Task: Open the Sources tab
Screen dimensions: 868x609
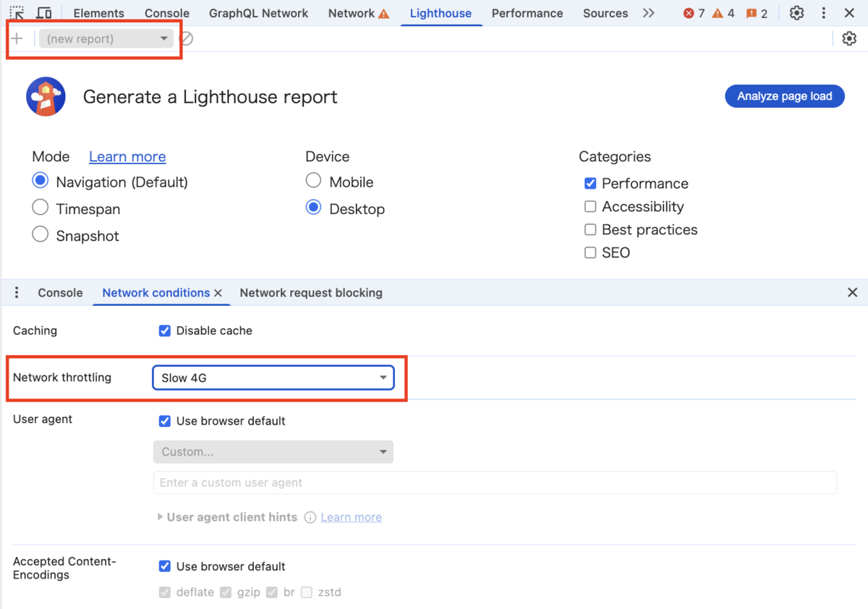Action: point(605,13)
